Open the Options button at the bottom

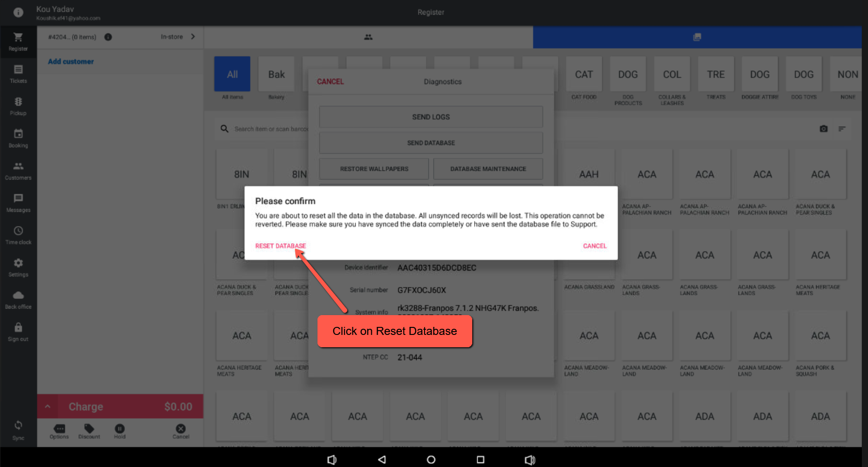59,431
